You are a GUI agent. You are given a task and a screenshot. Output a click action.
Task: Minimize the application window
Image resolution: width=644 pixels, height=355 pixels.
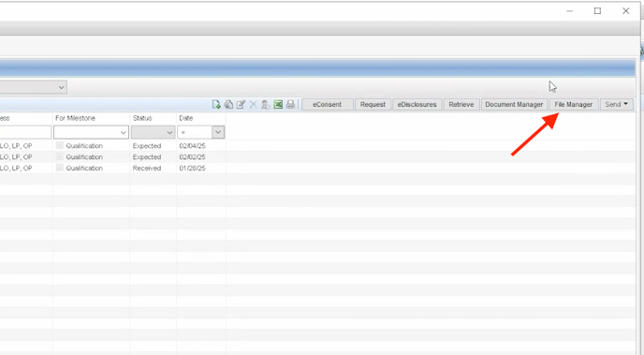(570, 11)
